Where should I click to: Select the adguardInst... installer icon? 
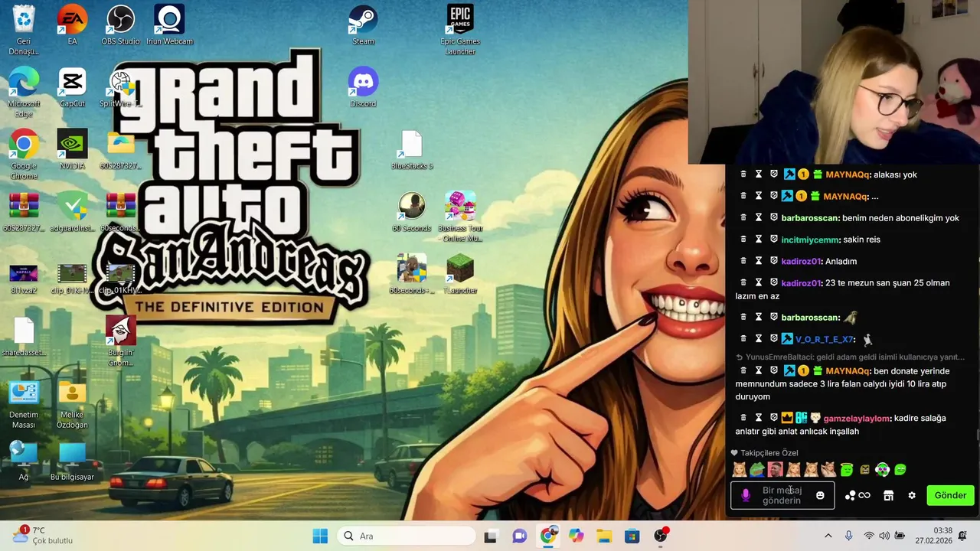[x=72, y=211]
